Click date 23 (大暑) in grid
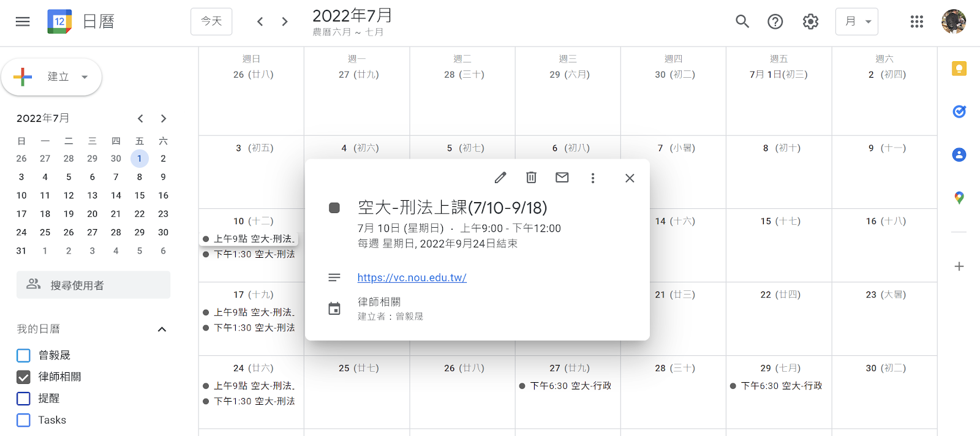This screenshot has height=436, width=980. [x=886, y=295]
